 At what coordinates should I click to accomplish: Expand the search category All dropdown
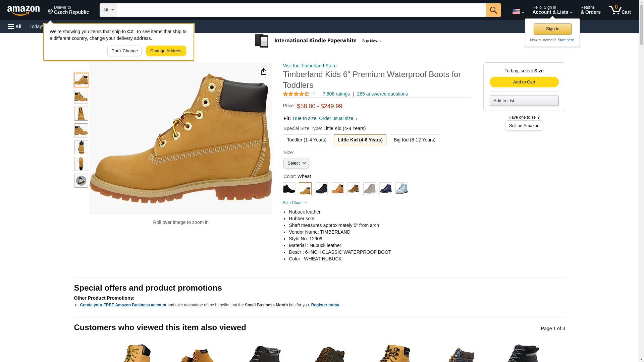pyautogui.click(x=108, y=10)
